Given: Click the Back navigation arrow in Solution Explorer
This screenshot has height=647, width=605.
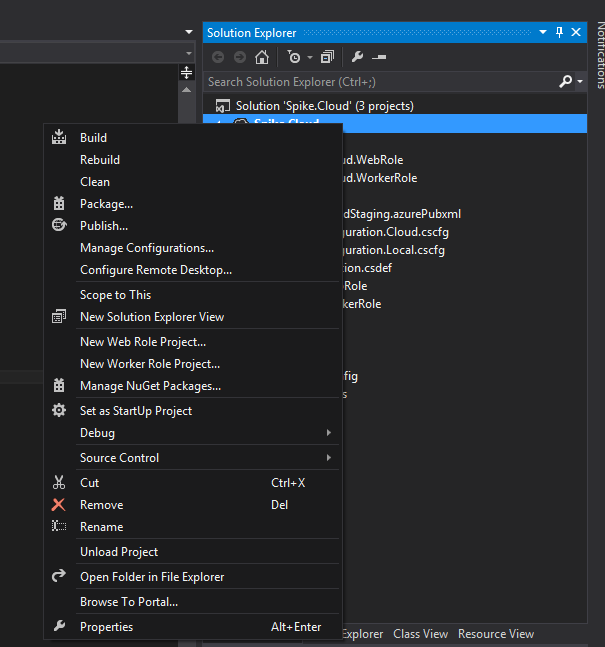Looking at the screenshot, I should [218, 57].
